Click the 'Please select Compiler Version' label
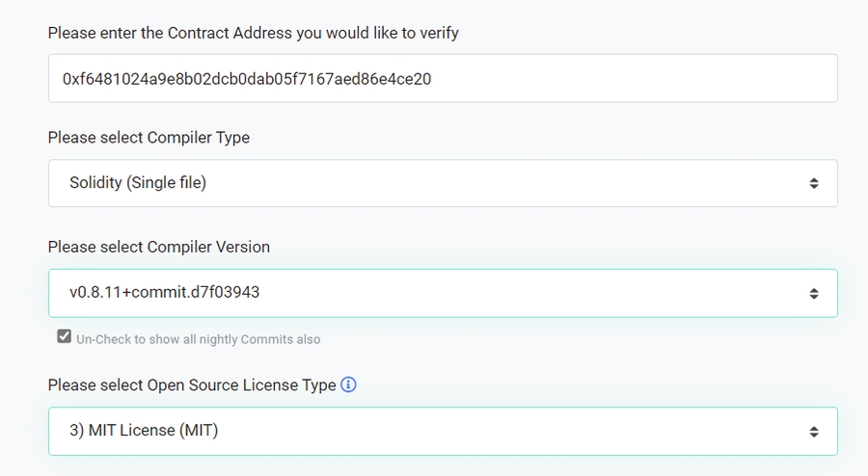 pyautogui.click(x=158, y=247)
